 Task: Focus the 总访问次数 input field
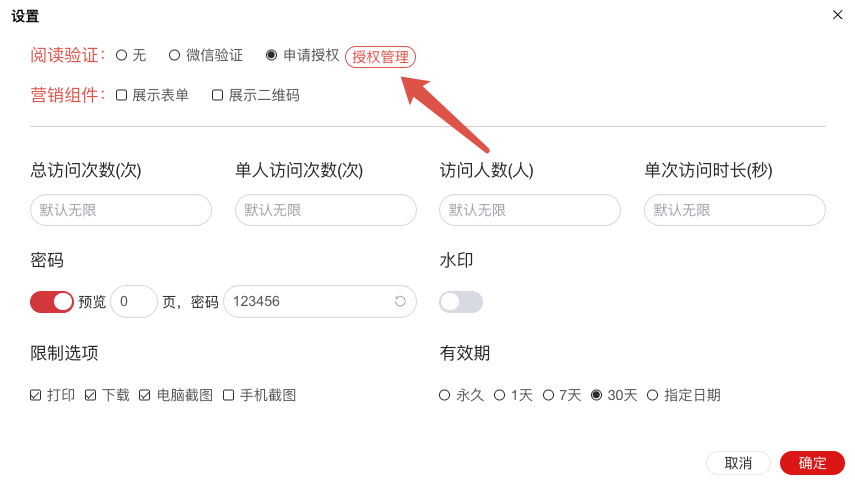(x=121, y=210)
